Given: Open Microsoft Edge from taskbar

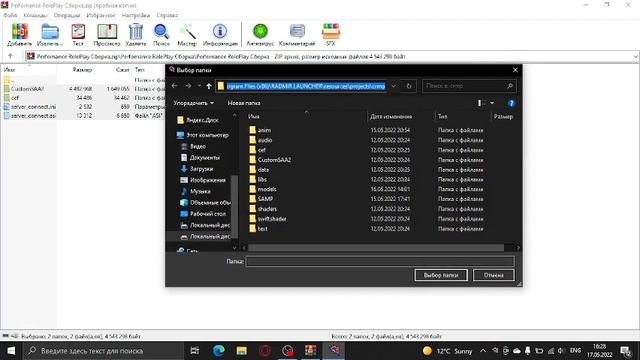Looking at the screenshot, I should coord(219,351).
